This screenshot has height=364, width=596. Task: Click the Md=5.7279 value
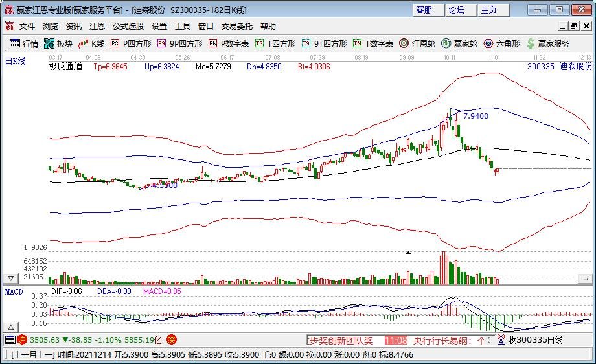213,67
